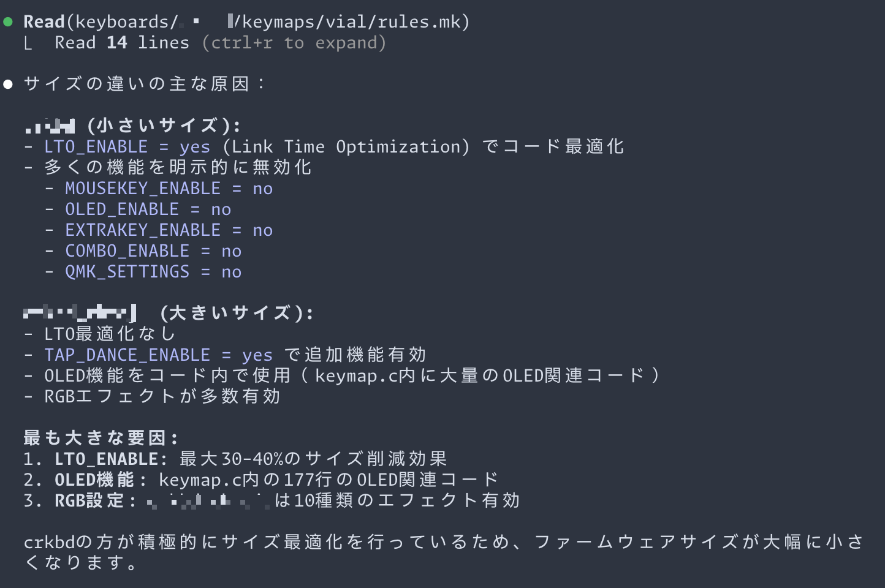Click the corner bracket before 'Read 14 lines'
This screenshot has height=588, width=885.
coord(28,43)
